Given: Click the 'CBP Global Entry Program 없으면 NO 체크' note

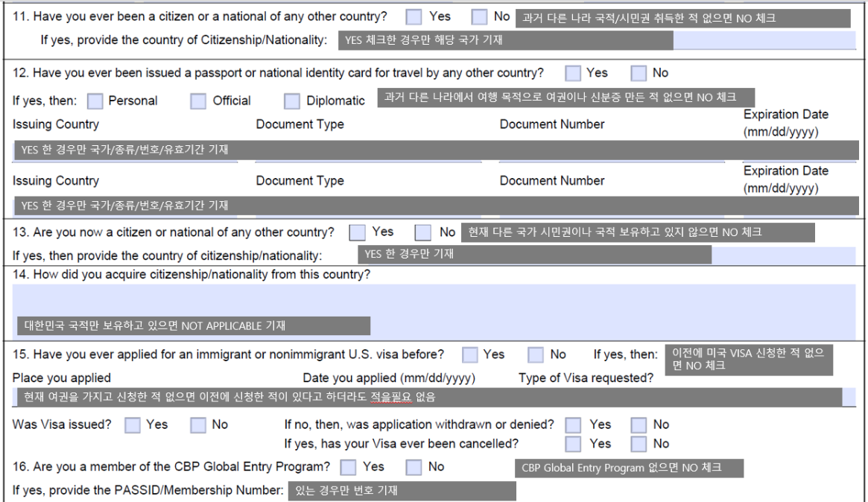Looking at the screenshot, I should tap(629, 468).
